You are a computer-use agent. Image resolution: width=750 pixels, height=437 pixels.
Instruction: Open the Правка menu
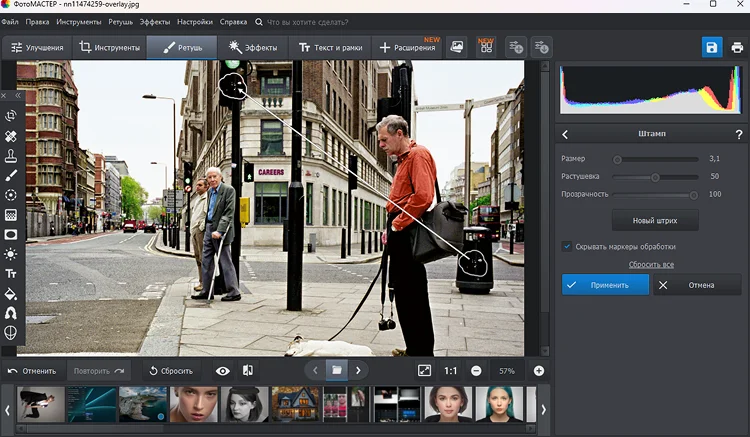(37, 22)
